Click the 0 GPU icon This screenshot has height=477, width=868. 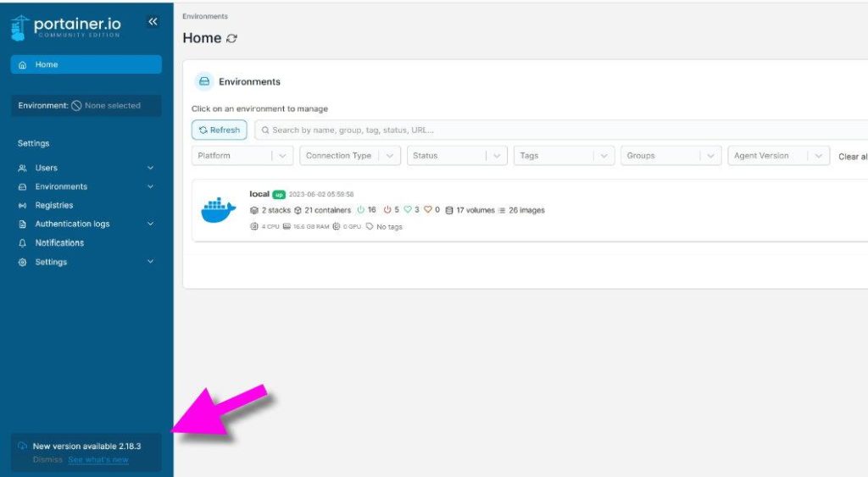[x=336, y=226]
